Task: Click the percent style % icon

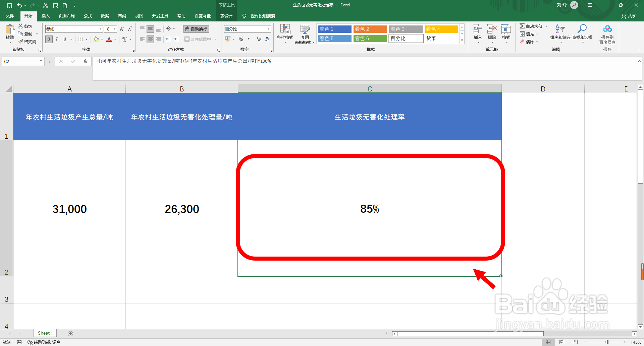Action: (x=241, y=39)
